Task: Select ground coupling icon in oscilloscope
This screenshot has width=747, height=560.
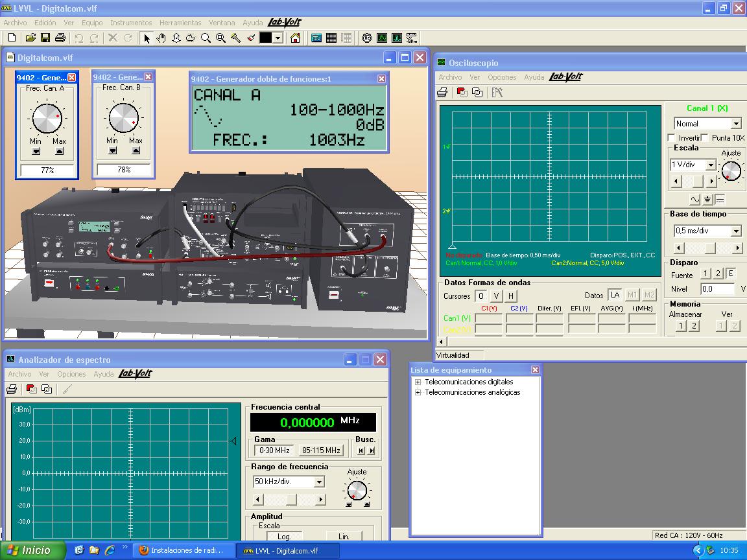Action: [707, 199]
